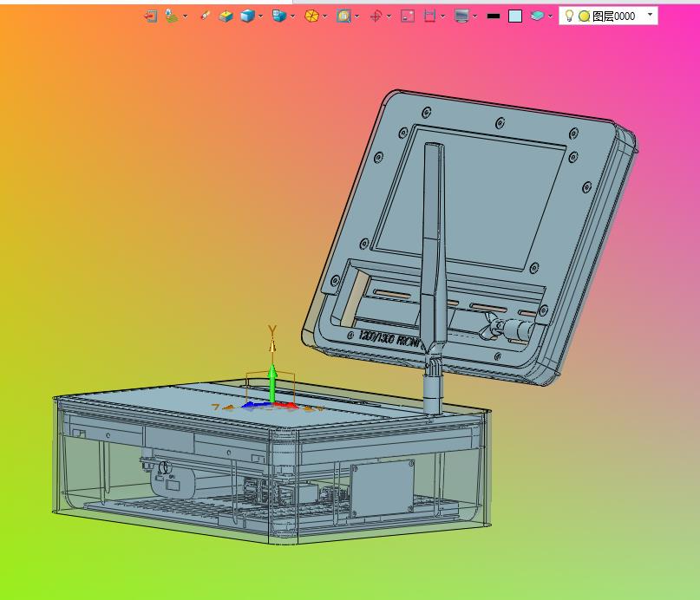Pick the light blue fill color swatch
This screenshot has height=600, width=700.
click(x=515, y=16)
